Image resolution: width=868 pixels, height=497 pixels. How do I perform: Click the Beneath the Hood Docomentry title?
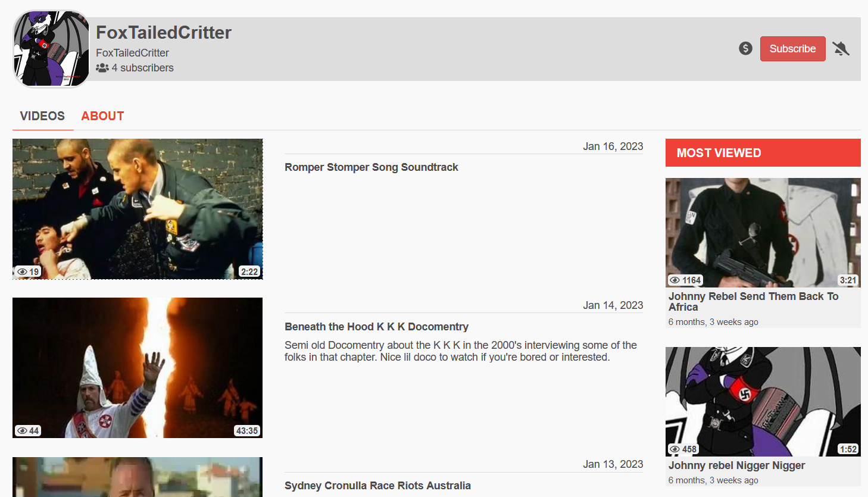click(376, 327)
